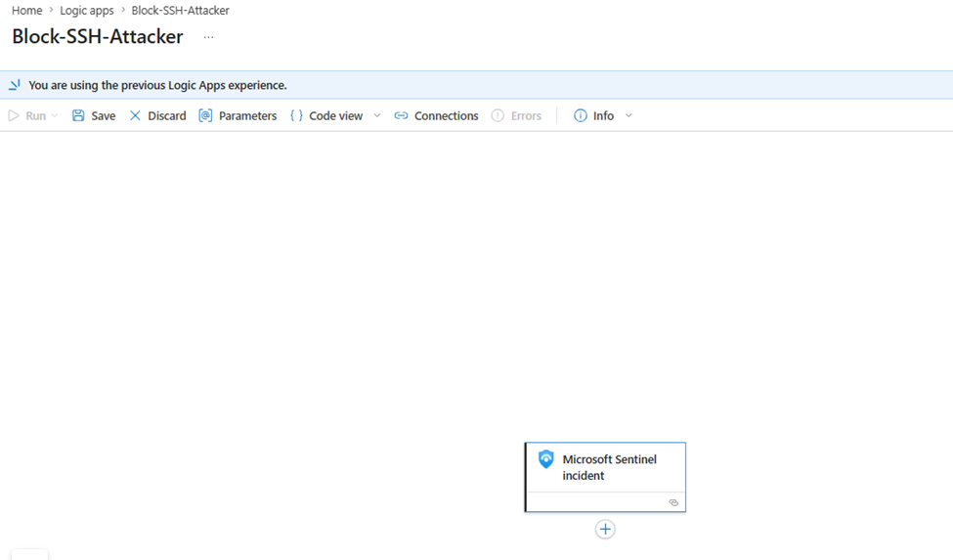Switch to Code view
Image resolution: width=953 pixels, height=560 pixels.
click(x=335, y=115)
